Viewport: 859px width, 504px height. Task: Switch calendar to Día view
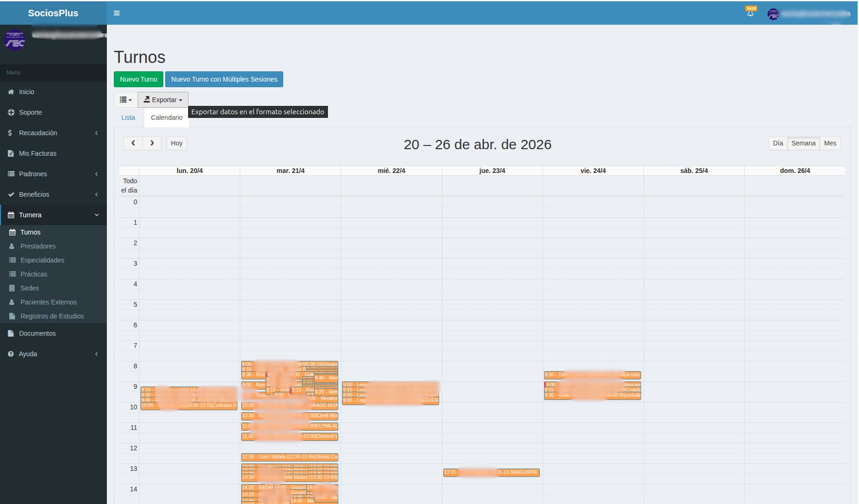click(778, 143)
